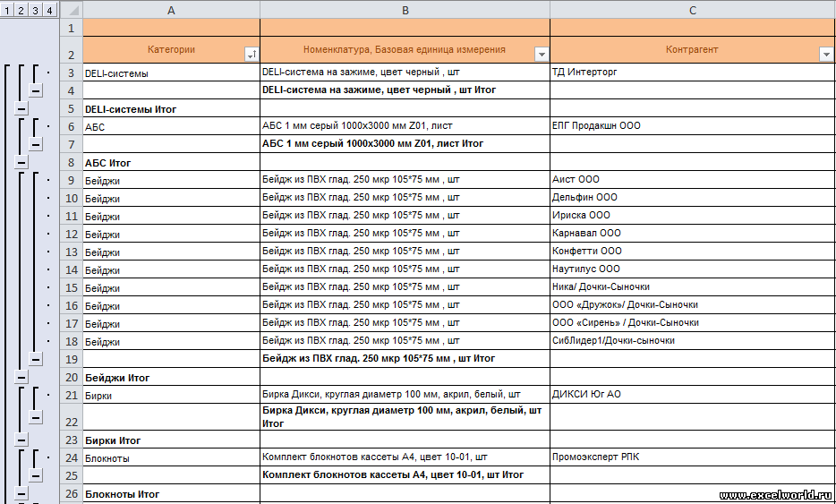Collapse the Блокноты Итог group

tap(21, 493)
